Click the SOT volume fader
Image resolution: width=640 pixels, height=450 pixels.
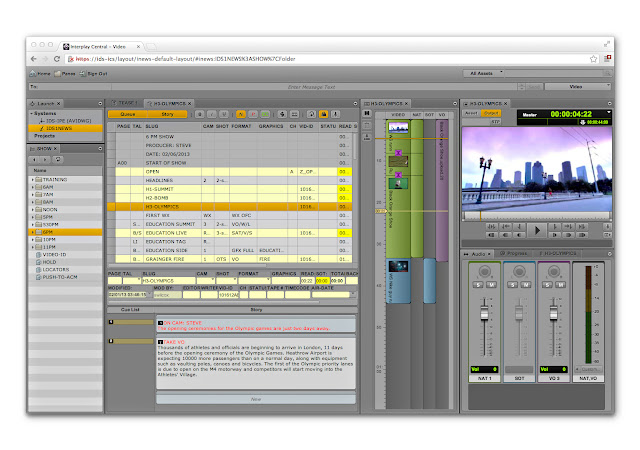[x=519, y=313]
